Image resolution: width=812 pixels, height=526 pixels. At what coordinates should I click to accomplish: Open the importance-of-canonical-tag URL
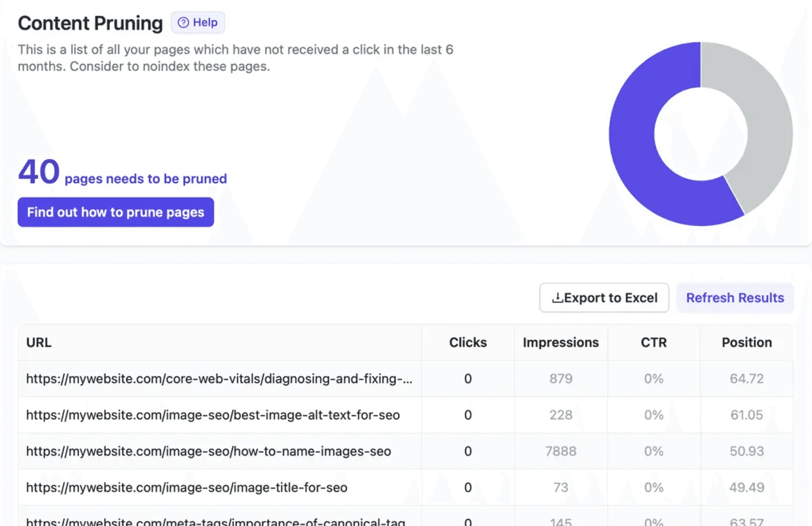coord(216,522)
